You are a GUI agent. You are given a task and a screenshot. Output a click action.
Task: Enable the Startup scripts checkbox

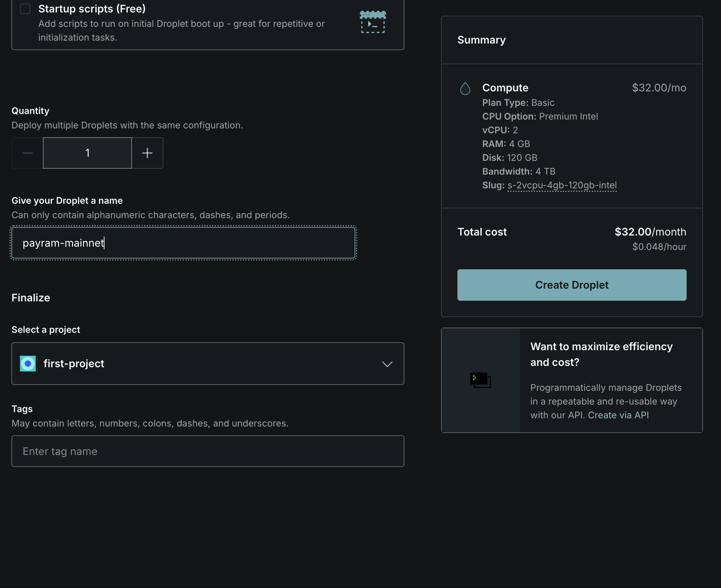click(25, 9)
